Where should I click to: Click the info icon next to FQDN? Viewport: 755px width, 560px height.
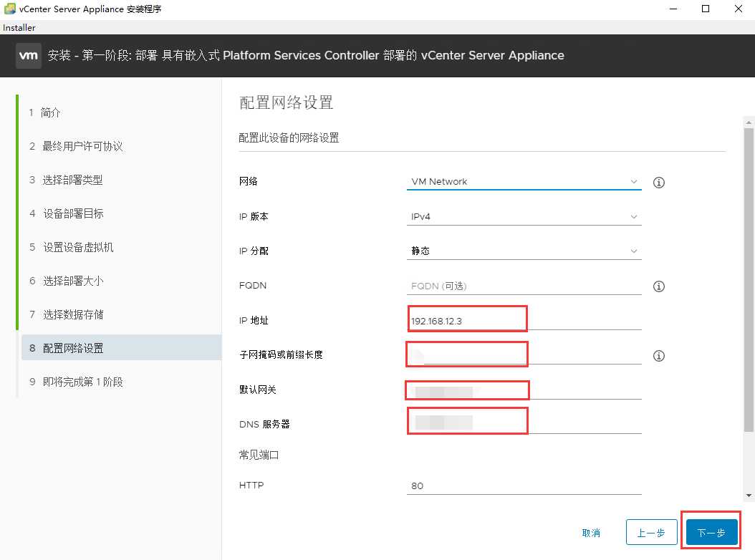(x=658, y=286)
